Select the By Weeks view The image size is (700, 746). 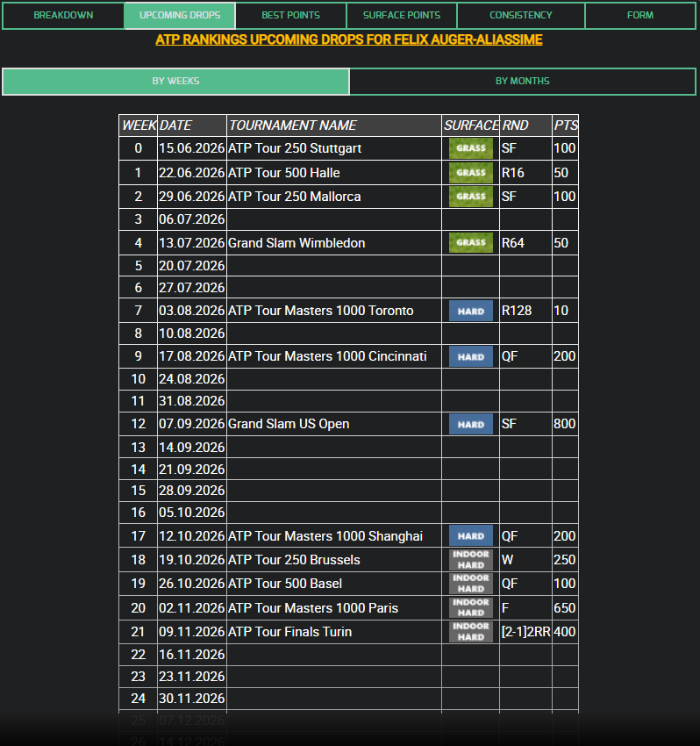pos(176,82)
